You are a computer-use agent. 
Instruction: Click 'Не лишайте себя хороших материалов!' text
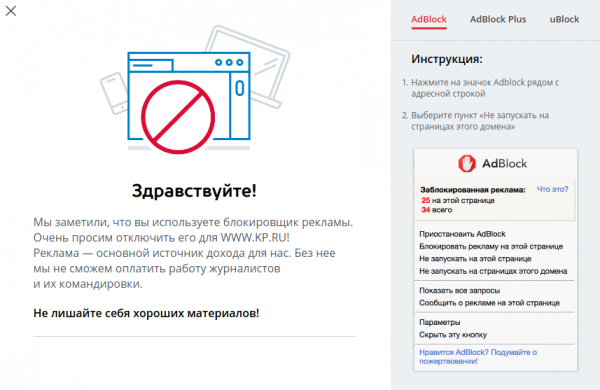146,313
